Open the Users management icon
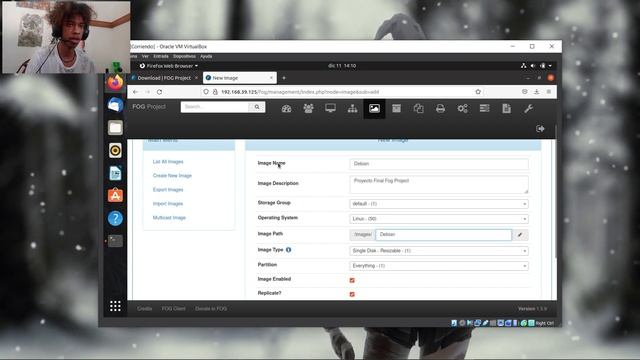The width and height of the screenshot is (640, 360). pyautogui.click(x=309, y=109)
